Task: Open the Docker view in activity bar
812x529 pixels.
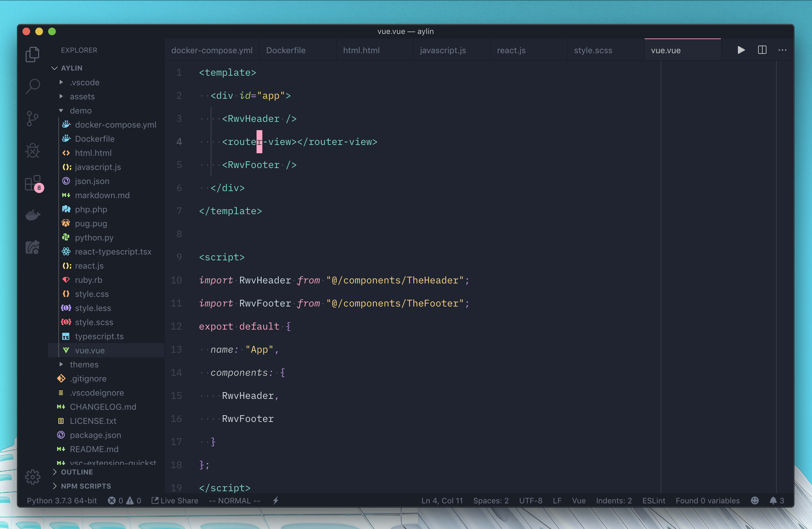Action: tap(33, 215)
